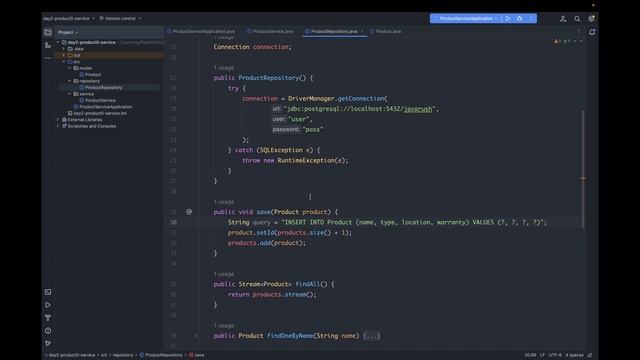Expand Scratches and Consoles node
Viewport: 640px width, 360px height.
click(x=58, y=126)
